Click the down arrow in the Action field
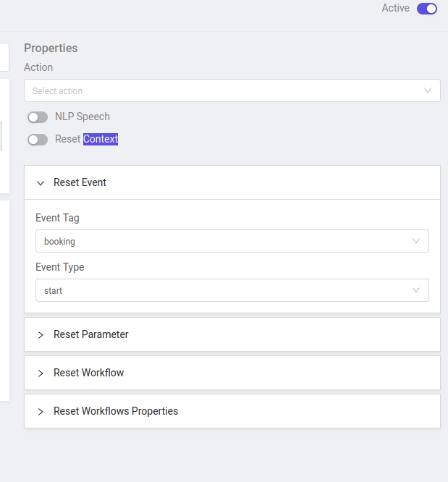The height and width of the screenshot is (482, 448). pos(428,90)
